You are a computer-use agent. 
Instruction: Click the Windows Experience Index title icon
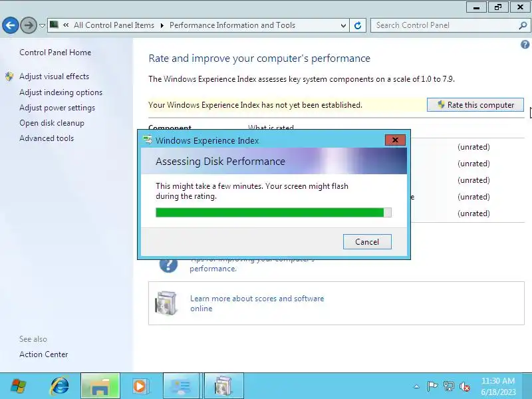(x=148, y=140)
